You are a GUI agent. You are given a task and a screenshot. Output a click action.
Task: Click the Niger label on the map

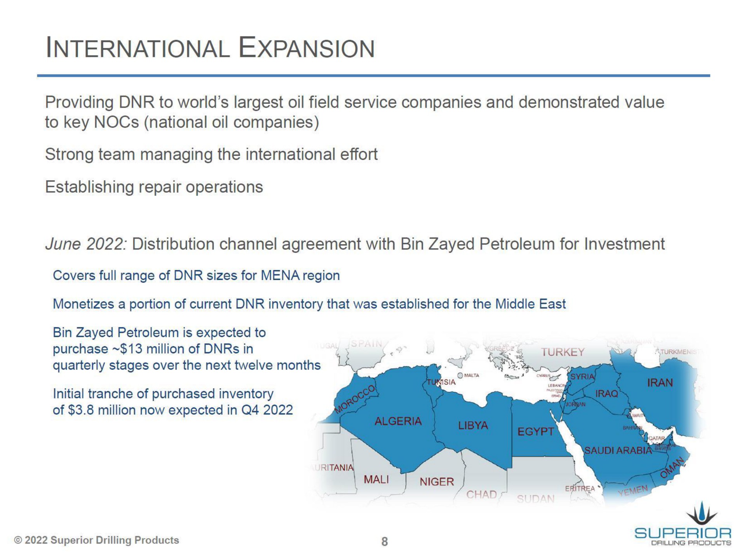point(437,482)
